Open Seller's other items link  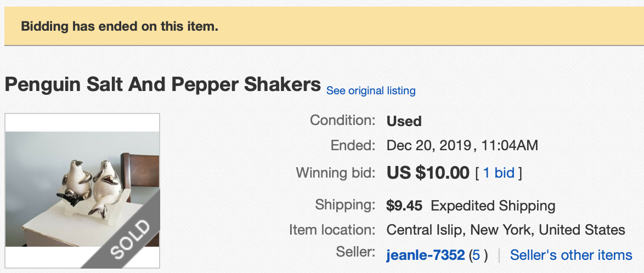click(571, 255)
